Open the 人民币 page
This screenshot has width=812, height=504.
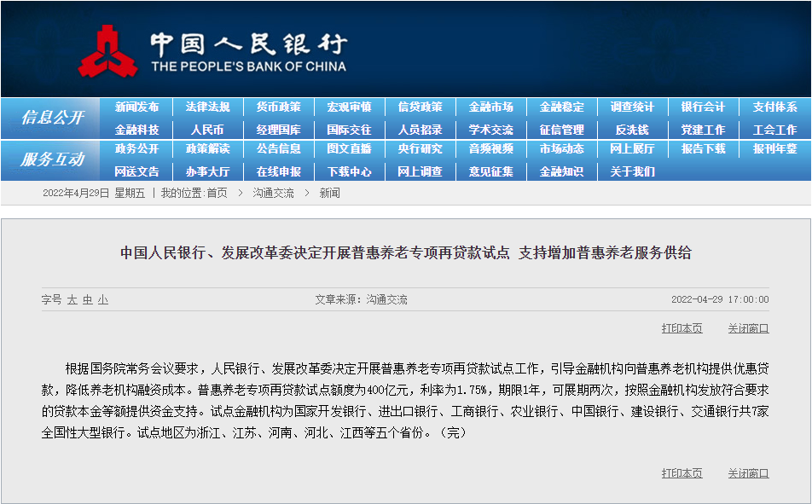(207, 130)
